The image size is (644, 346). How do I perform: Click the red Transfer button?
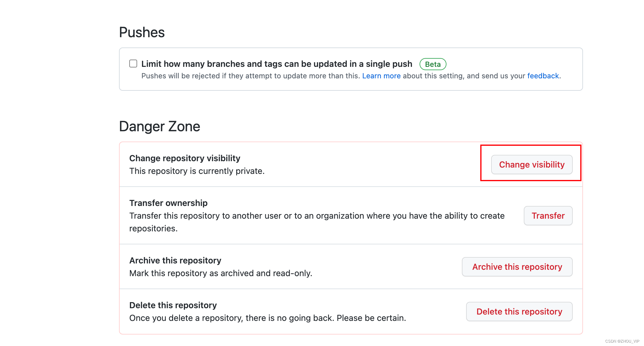(548, 216)
